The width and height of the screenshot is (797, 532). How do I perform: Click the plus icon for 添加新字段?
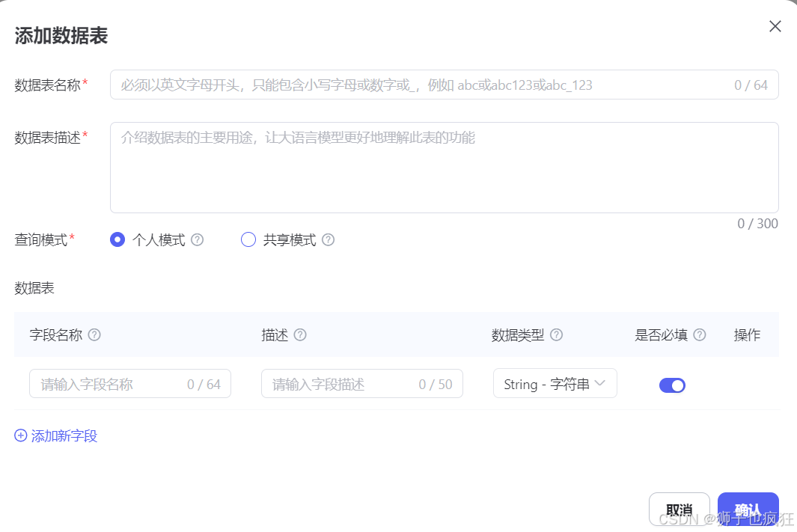tap(20, 435)
